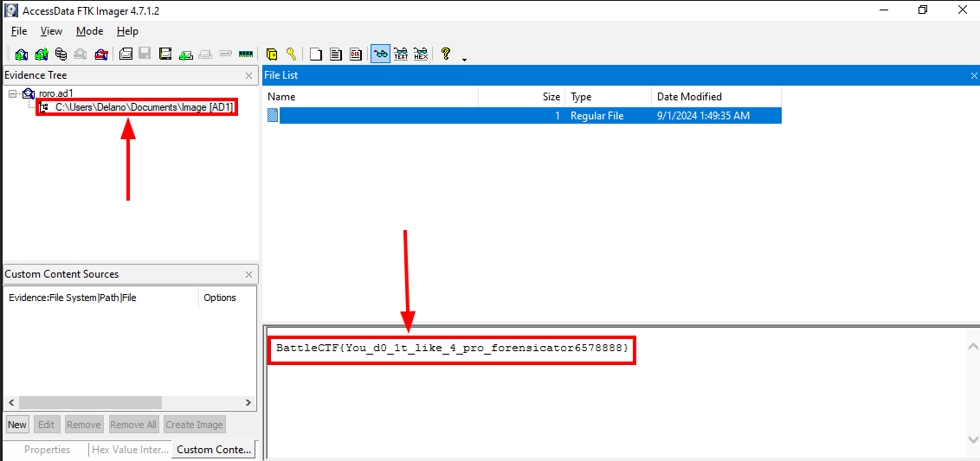Viewport: 980px width, 461px height.
Task: Click the Export Files blank page icon
Action: [x=316, y=54]
